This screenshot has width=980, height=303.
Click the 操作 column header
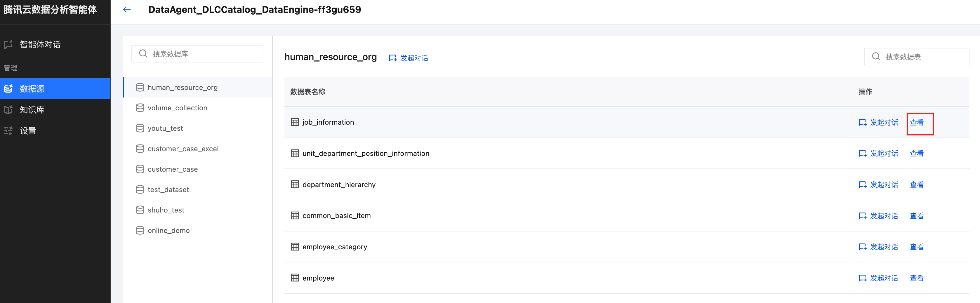point(865,92)
